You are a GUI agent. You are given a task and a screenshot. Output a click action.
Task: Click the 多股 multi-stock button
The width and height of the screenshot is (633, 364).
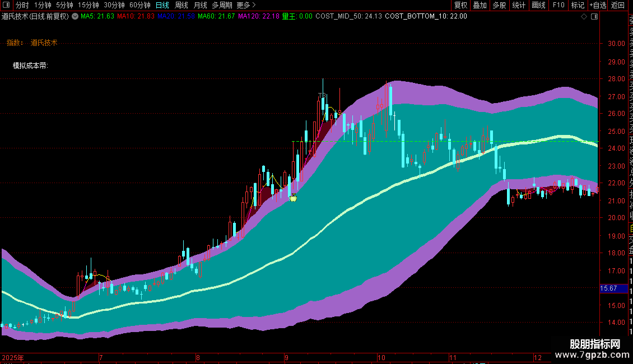(x=499, y=5)
